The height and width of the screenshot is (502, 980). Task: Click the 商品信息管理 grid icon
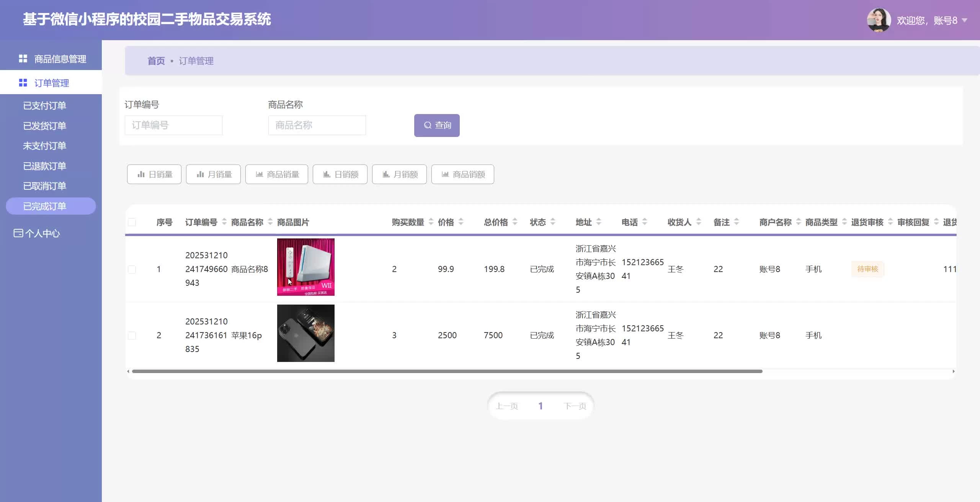tap(23, 59)
